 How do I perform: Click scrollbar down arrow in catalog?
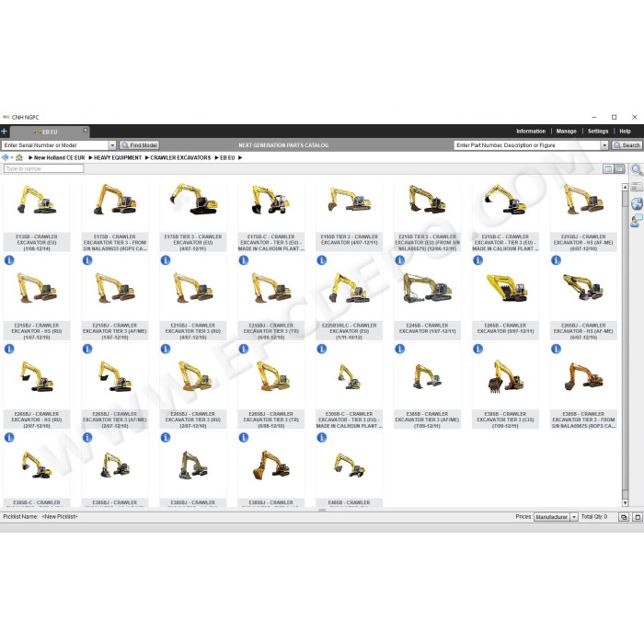pos(625,502)
